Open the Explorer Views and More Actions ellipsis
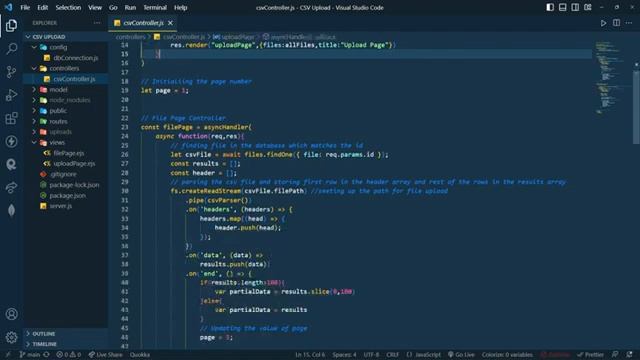640x360 pixels. coord(97,23)
